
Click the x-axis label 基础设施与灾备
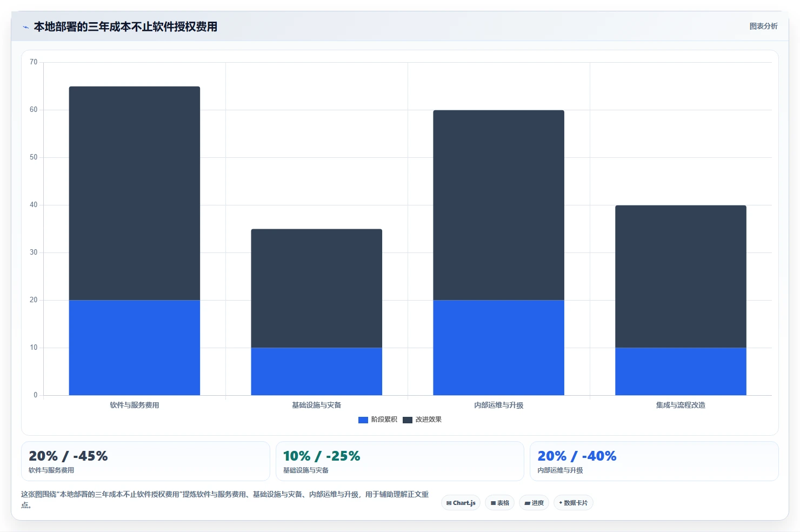[317, 405]
